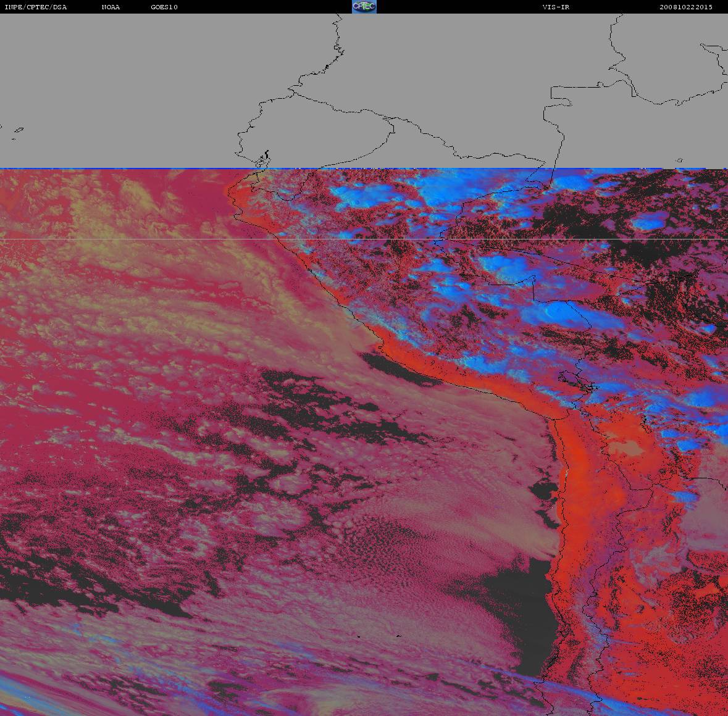Select the INPE/CPTEC/DSA header label
The height and width of the screenshot is (716, 728).
[36, 7]
